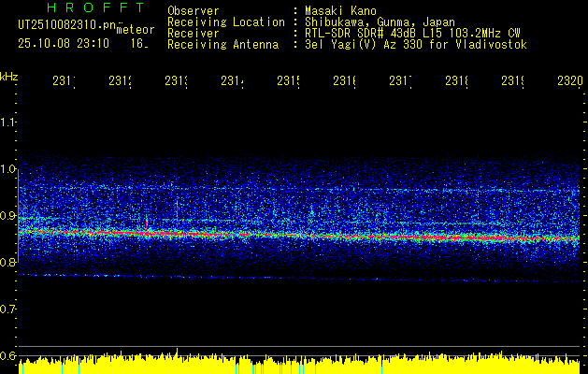The height and width of the screenshot is (374, 588).
Task: Click the 0.9 frequency axis label
Action: point(7,216)
